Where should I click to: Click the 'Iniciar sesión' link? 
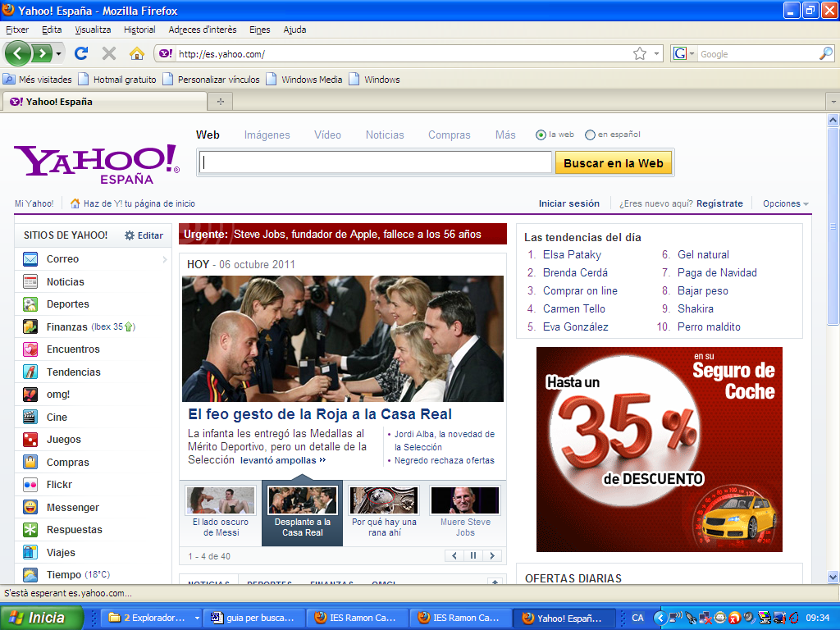point(568,203)
